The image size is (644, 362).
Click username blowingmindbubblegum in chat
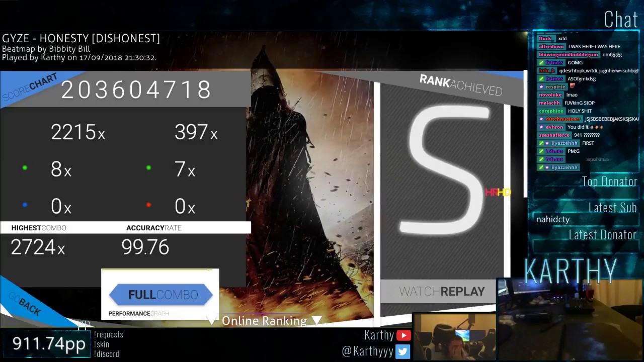(x=569, y=55)
